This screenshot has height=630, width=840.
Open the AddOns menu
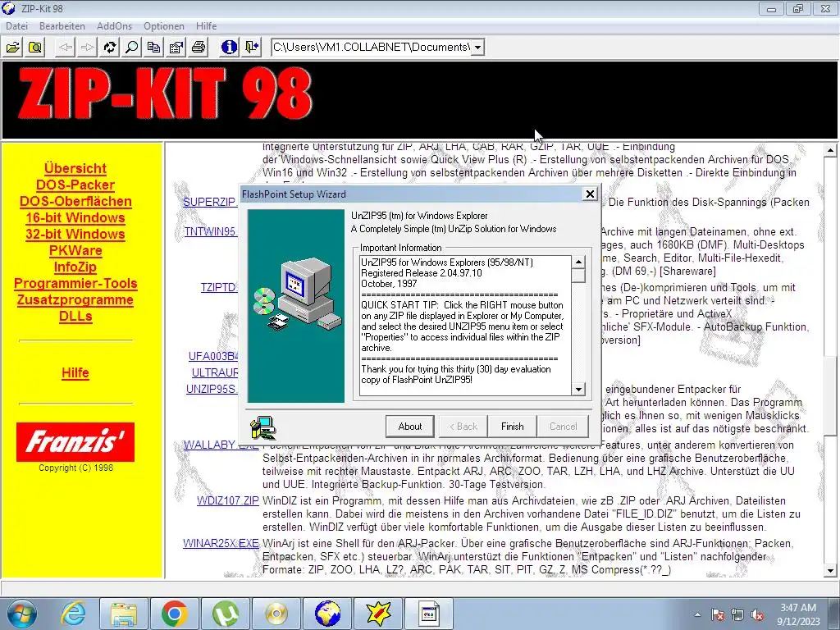pyautogui.click(x=114, y=25)
